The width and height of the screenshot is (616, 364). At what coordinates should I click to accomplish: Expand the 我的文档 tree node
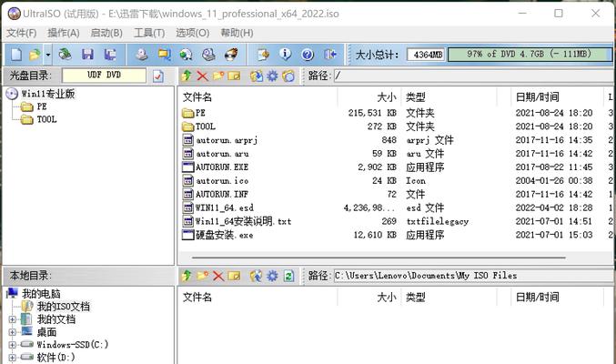coord(12,319)
